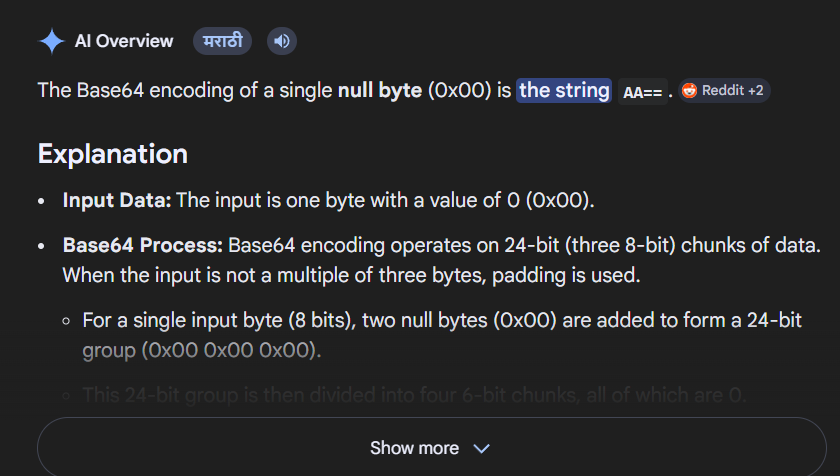The width and height of the screenshot is (840, 476).
Task: Click the bold "Input Data:" label
Action: 117,200
